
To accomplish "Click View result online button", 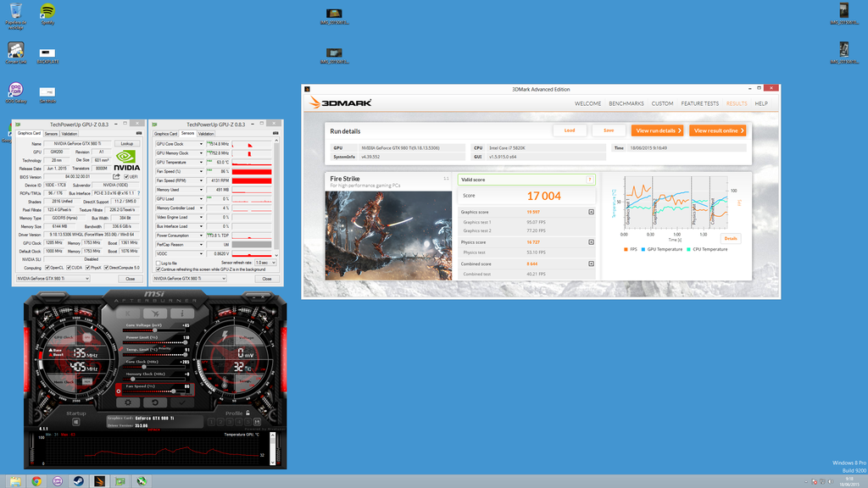I will [718, 130].
